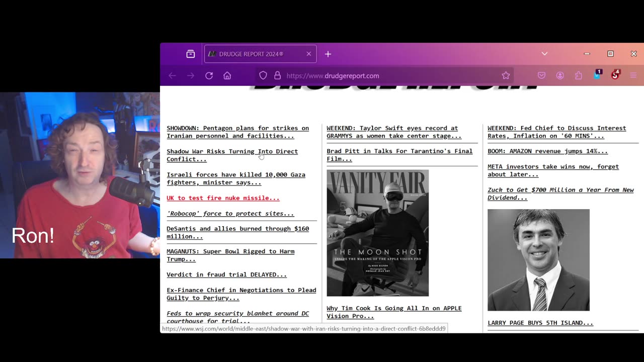Screen dimensions: 644x362
Task: Open Why Tim Cook APPLE Vision Pro link
Action: tap(394, 312)
